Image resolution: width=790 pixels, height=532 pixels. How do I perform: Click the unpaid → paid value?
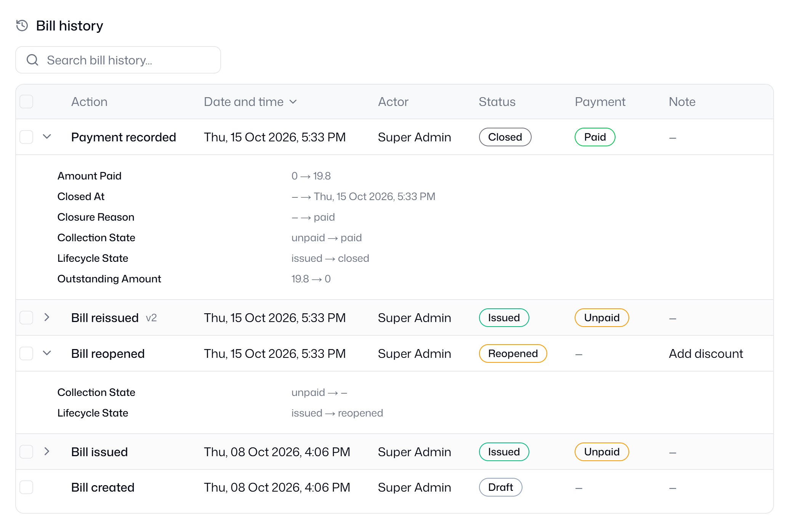pyautogui.click(x=327, y=237)
